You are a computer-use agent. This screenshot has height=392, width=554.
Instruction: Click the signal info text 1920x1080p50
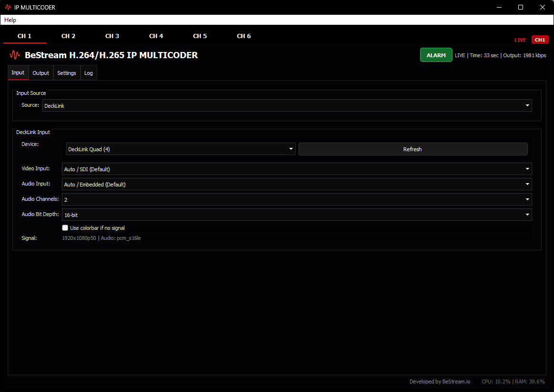pos(102,238)
